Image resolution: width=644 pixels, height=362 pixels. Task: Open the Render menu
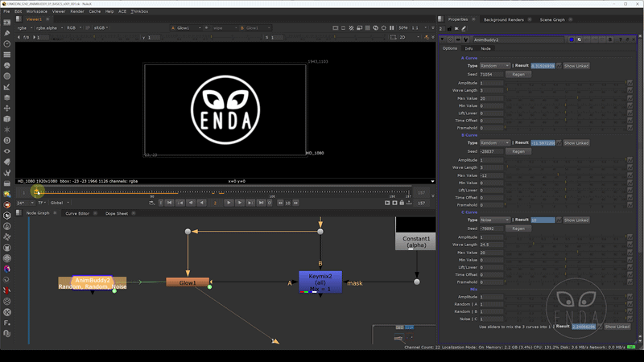pos(76,11)
